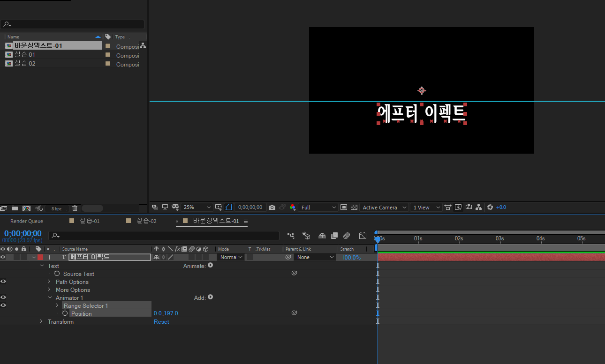Click the timeline layer search field
This screenshot has width=605, height=364.
point(164,236)
